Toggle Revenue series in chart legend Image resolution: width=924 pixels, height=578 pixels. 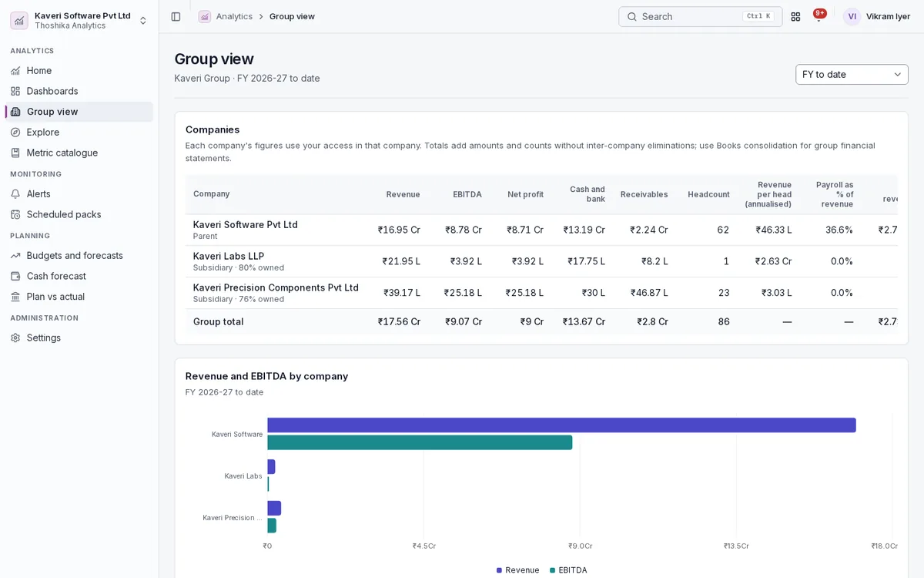[518, 570]
